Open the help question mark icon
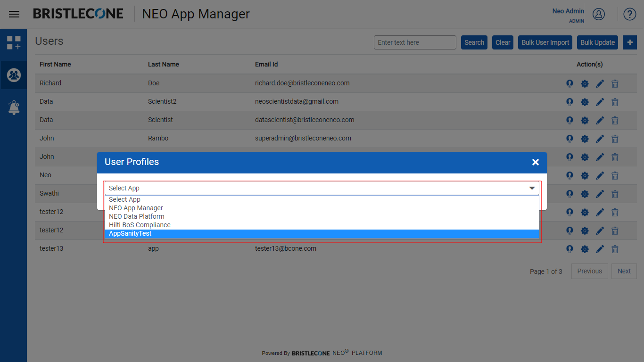644x362 pixels. click(630, 14)
